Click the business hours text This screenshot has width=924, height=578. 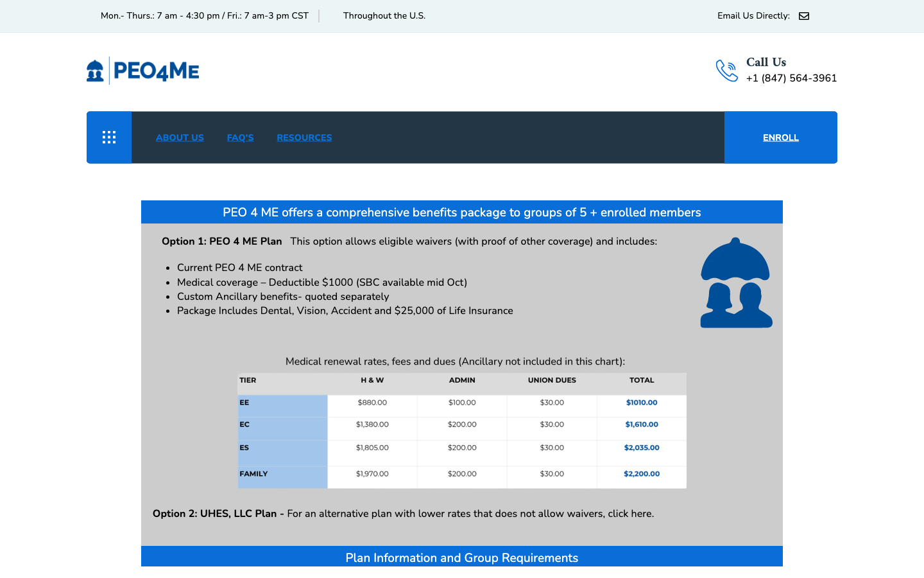(x=205, y=16)
